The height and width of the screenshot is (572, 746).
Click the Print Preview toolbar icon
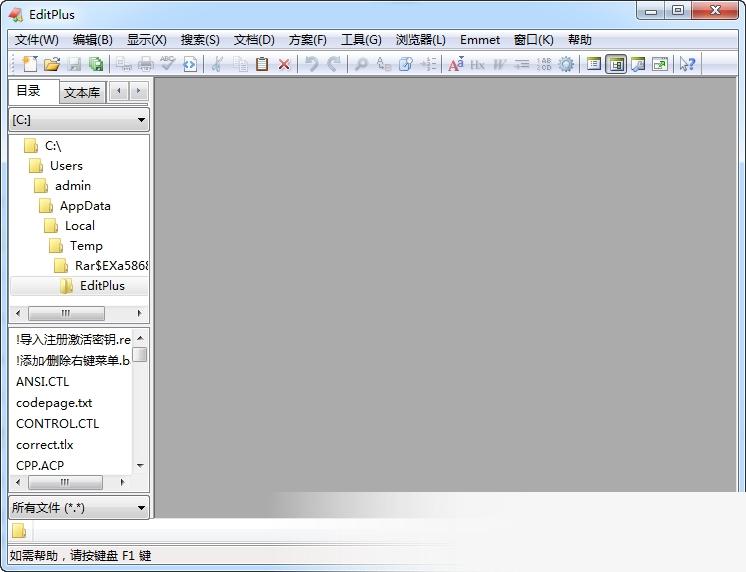(x=124, y=64)
